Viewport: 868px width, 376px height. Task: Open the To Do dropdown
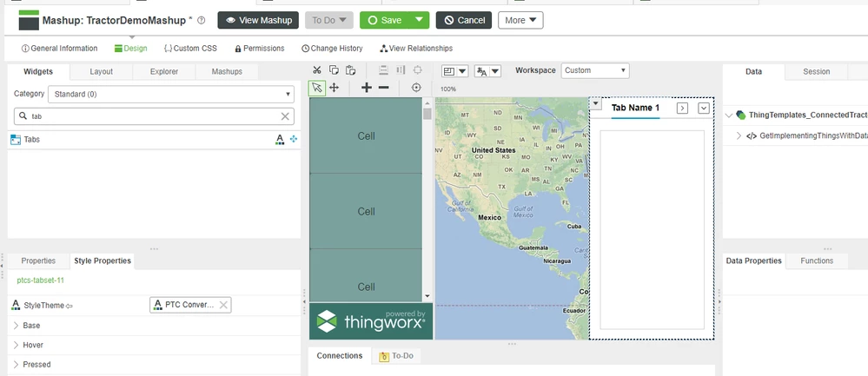pos(329,21)
